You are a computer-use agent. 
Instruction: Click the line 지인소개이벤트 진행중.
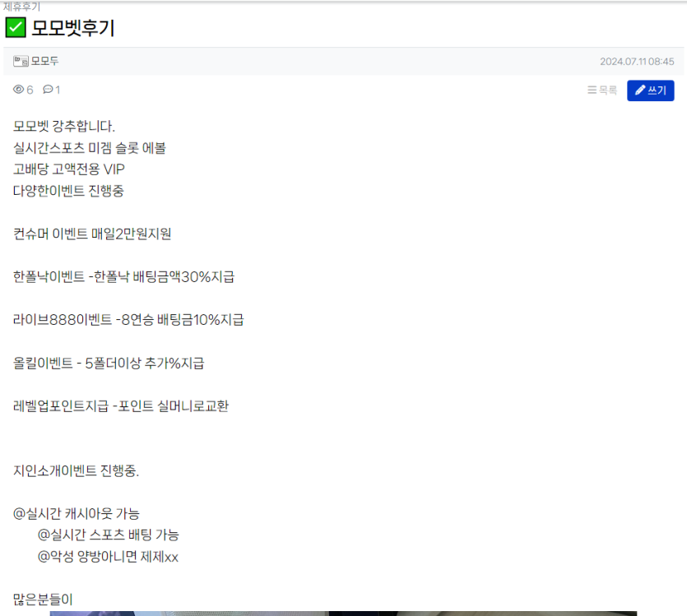click(77, 470)
